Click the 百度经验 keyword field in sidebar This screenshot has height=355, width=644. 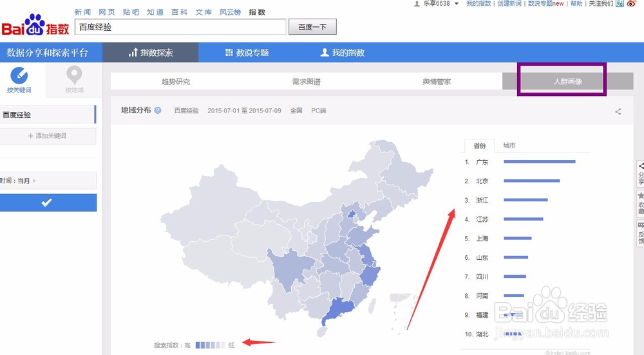pos(48,114)
